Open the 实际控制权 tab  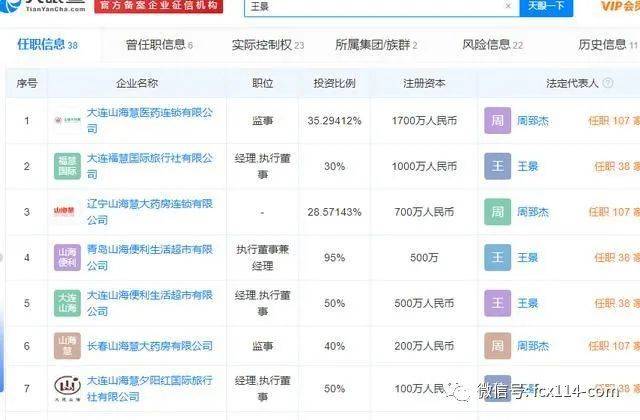click(x=266, y=45)
